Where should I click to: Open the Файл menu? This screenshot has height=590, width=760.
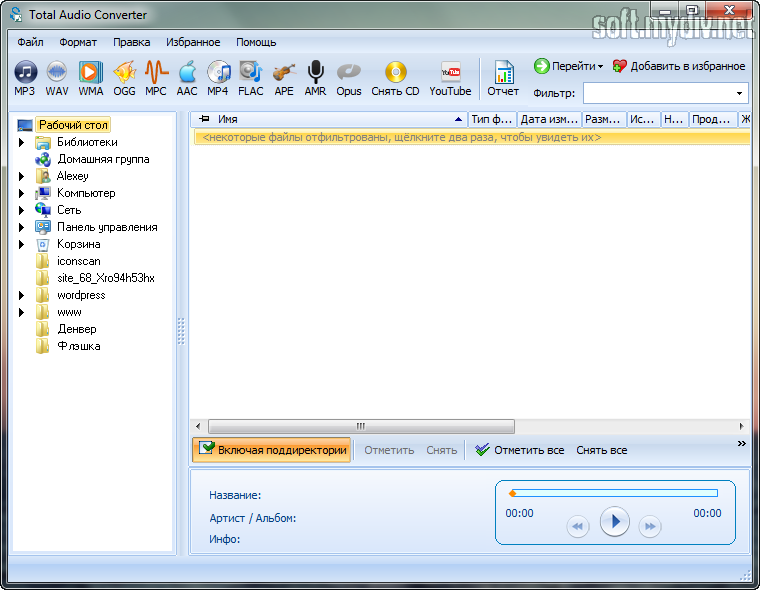point(30,42)
